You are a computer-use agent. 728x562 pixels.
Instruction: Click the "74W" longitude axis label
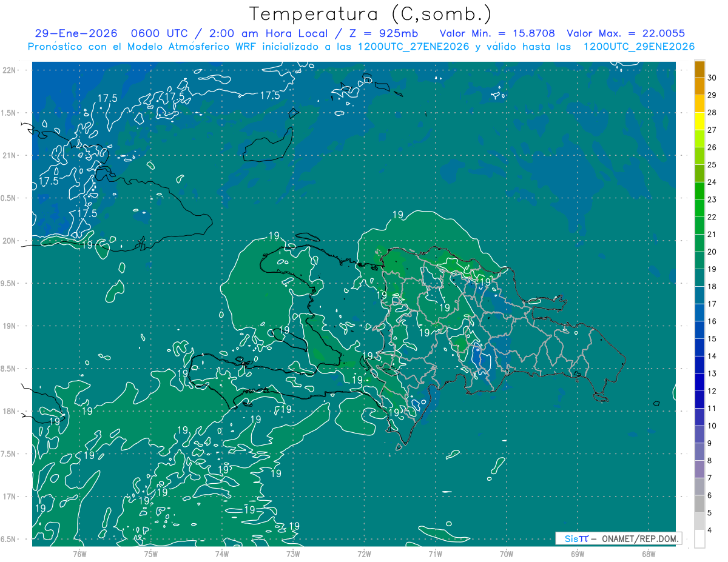(221, 554)
